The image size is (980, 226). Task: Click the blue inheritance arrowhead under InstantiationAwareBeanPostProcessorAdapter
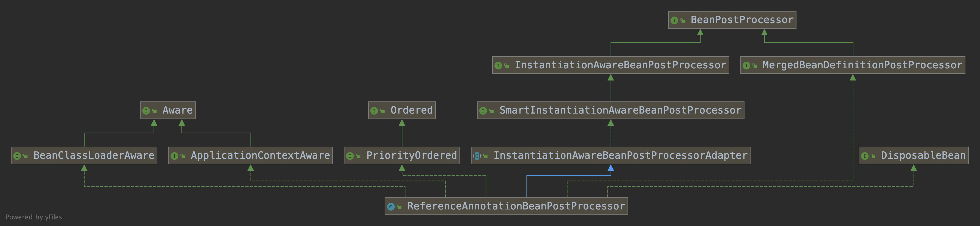click(x=611, y=168)
